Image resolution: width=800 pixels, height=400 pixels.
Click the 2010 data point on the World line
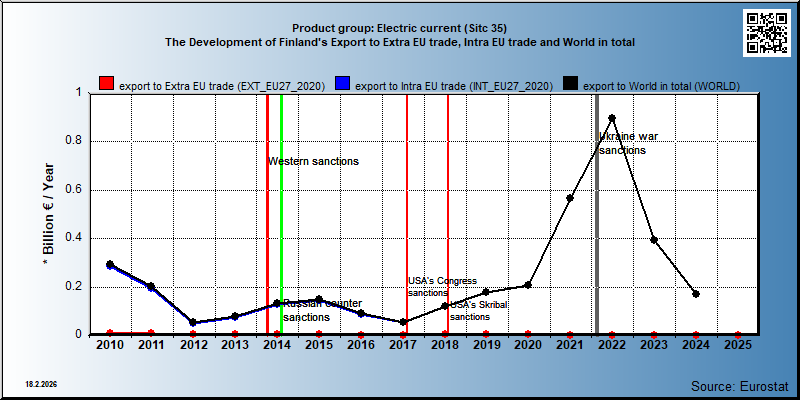110,264
